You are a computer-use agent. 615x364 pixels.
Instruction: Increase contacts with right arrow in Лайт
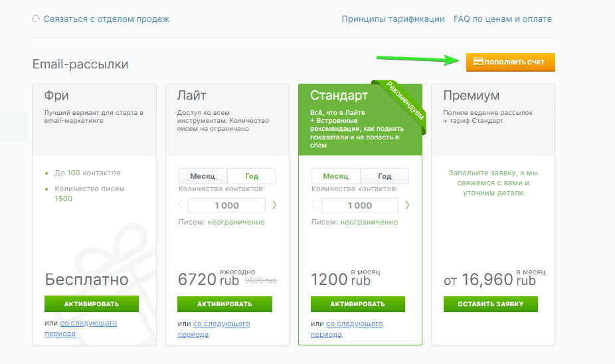tap(274, 205)
